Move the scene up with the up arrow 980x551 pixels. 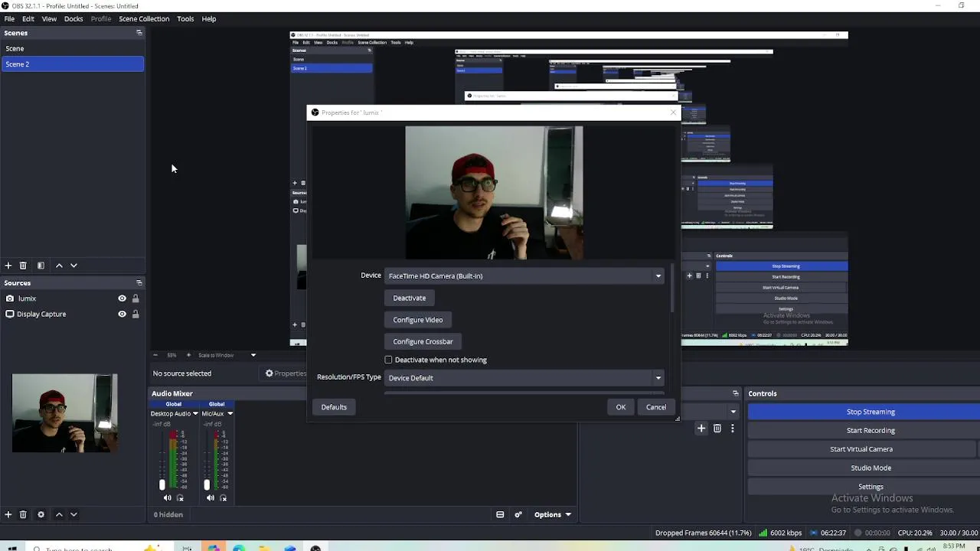59,266
